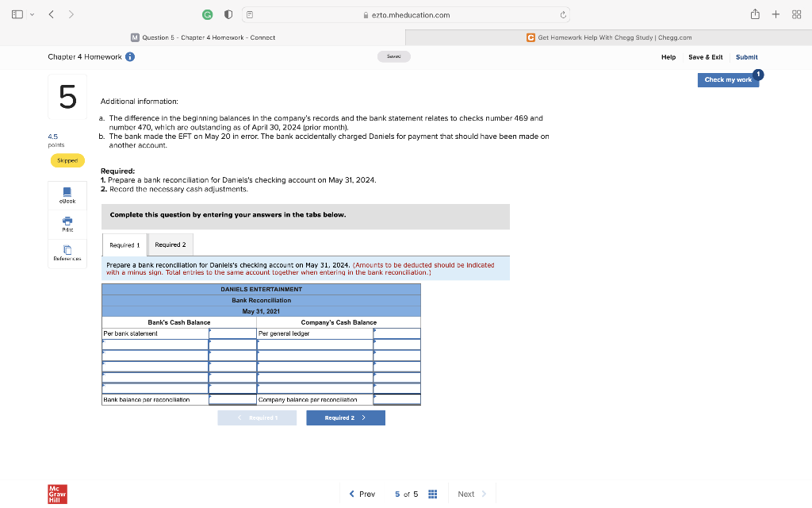The image size is (812, 508).
Task: Click the Share icon in the browser toolbar
Action: point(754,13)
